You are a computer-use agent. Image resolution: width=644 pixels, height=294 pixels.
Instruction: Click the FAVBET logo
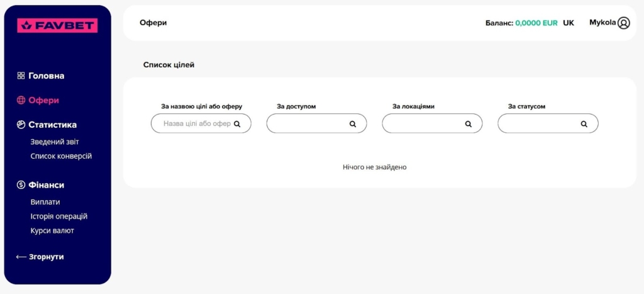tap(57, 26)
